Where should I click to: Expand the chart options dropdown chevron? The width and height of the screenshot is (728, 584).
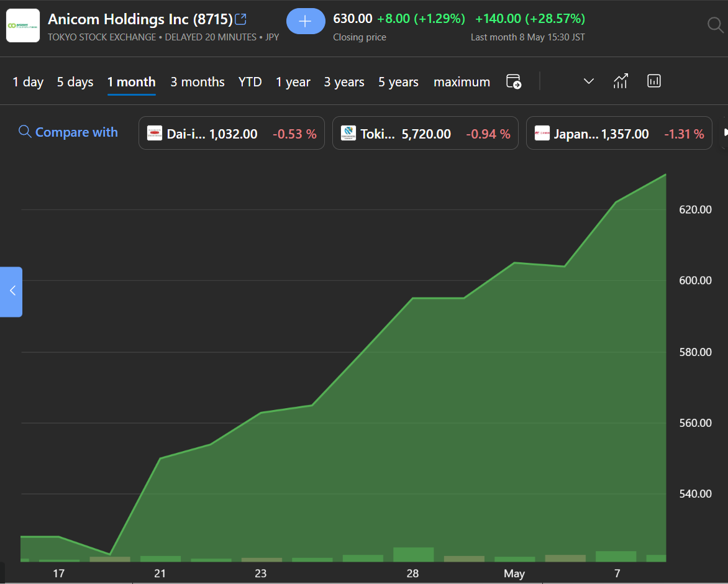pyautogui.click(x=589, y=82)
